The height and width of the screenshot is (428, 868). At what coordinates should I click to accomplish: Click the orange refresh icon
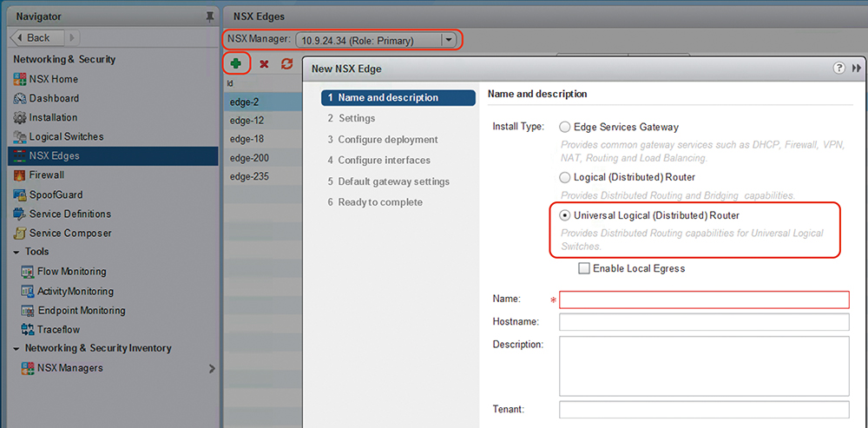tap(286, 63)
